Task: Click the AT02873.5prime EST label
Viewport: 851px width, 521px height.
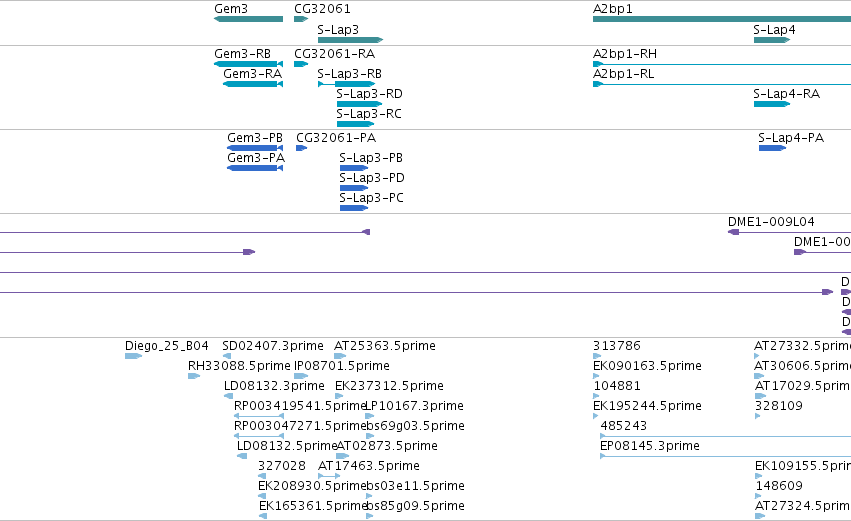Action: (x=388, y=446)
